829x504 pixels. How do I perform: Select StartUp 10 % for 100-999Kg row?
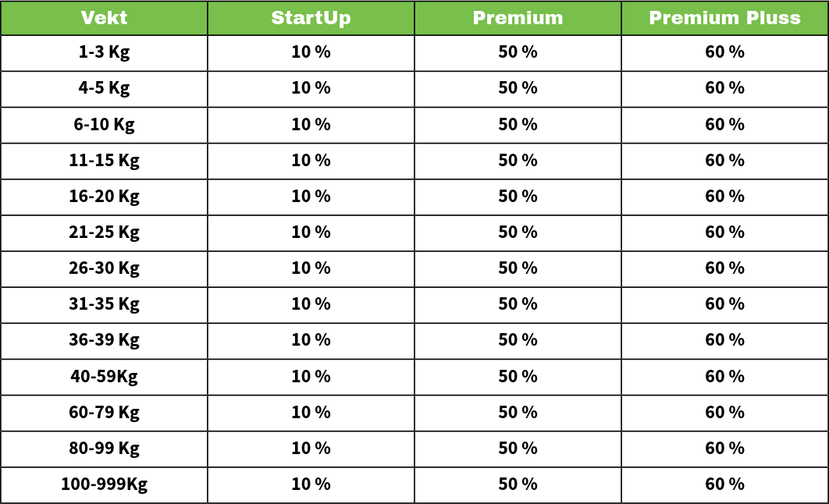(311, 484)
